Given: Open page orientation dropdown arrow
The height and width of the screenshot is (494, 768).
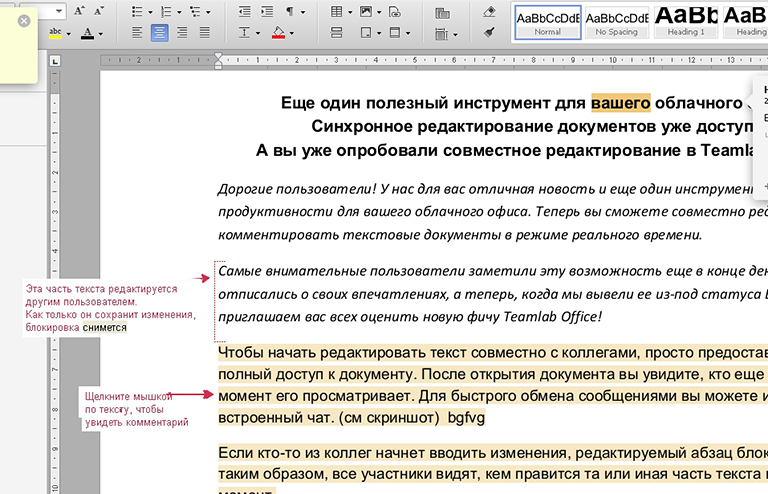Looking at the screenshot, I should (x=379, y=34).
